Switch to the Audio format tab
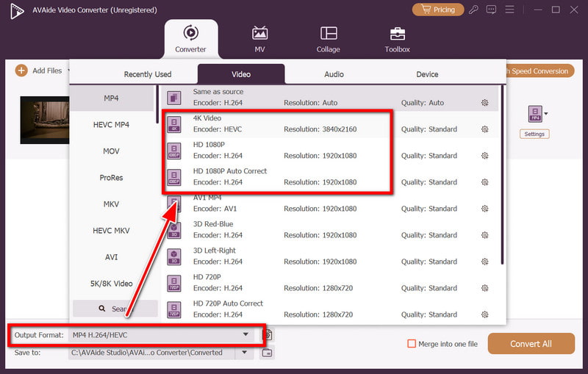The height and width of the screenshot is (374, 588). pos(334,74)
